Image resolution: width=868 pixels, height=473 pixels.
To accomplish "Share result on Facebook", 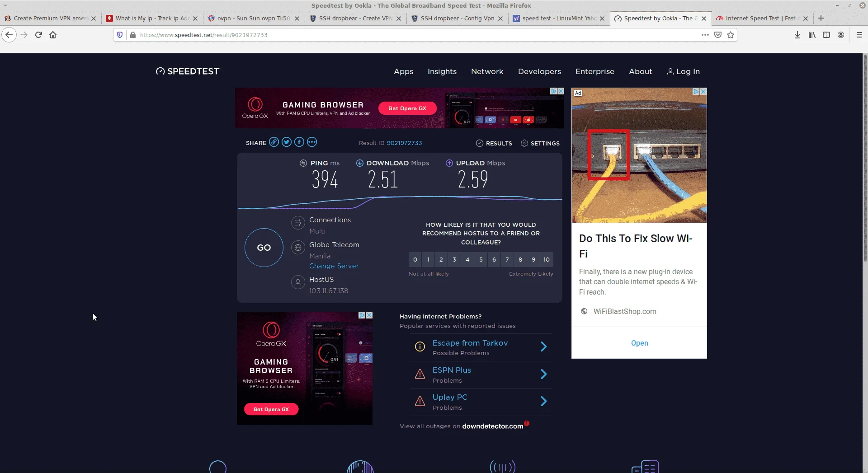I will (299, 142).
